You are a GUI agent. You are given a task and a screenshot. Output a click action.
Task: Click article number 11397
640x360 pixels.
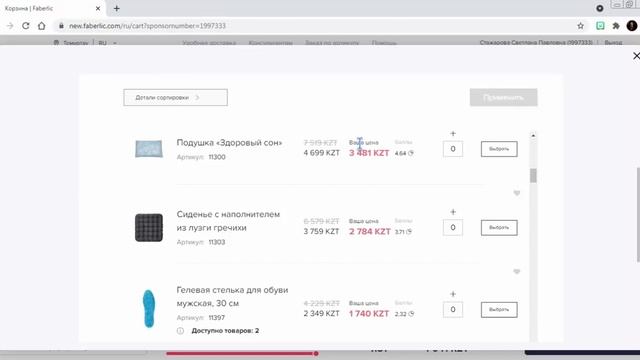tap(217, 318)
